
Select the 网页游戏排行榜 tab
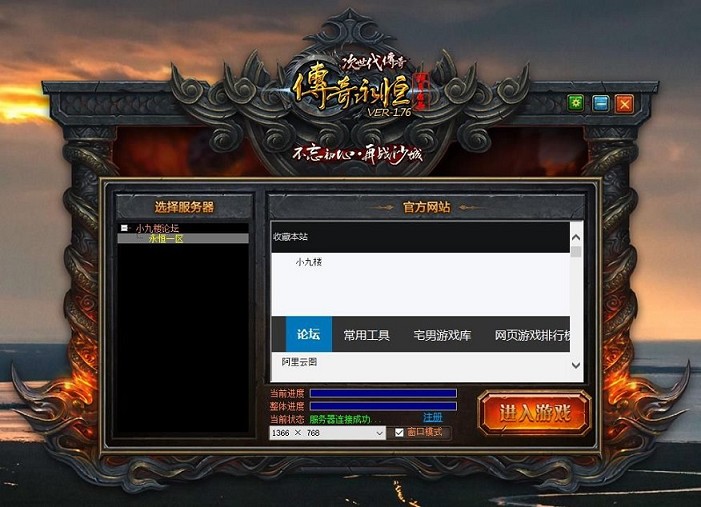coord(532,335)
